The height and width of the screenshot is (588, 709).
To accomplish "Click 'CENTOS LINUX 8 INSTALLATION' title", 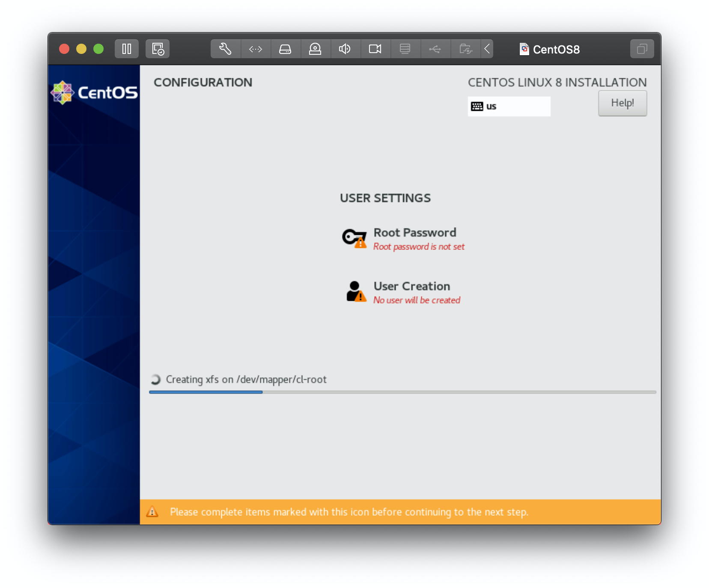I will click(557, 82).
